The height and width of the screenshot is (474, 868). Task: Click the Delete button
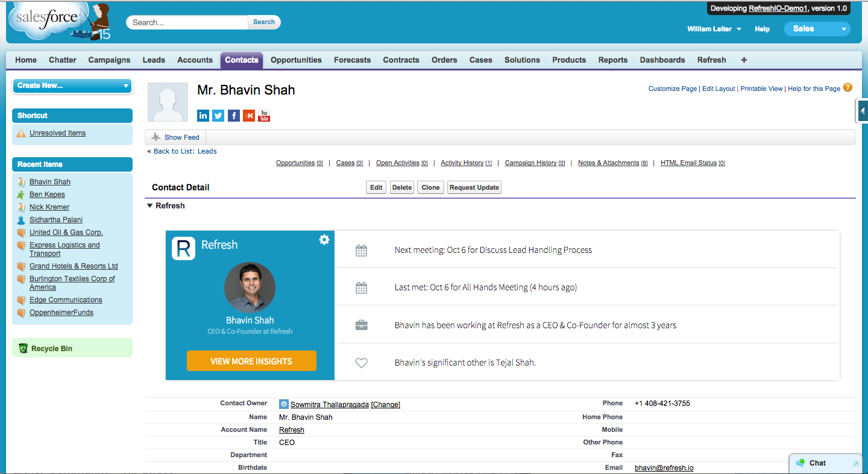tap(402, 187)
